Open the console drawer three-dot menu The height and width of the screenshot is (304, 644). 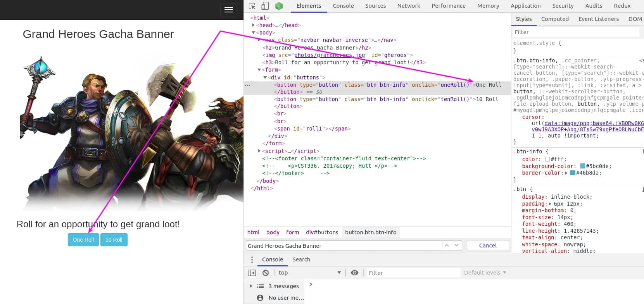[x=252, y=259]
